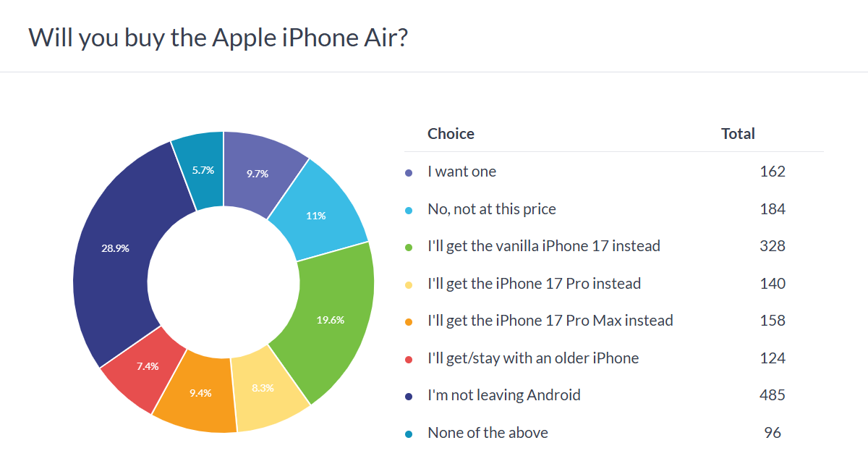868x456 pixels.
Task: Click the light blue dot beside 'No, not at this price'
Action: [409, 210]
